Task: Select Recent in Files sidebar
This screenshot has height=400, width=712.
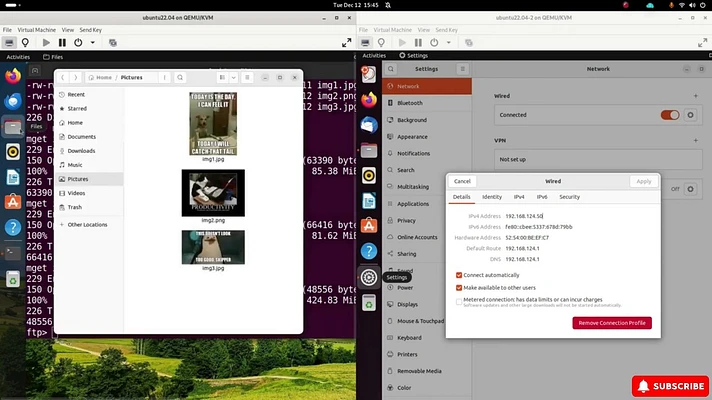Action: point(89,94)
